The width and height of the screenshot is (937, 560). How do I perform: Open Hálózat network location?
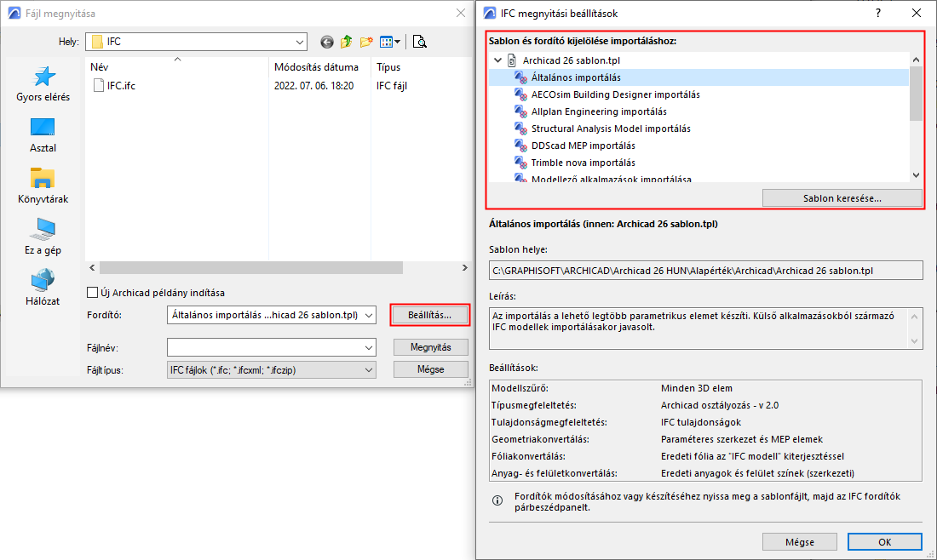tap(43, 288)
